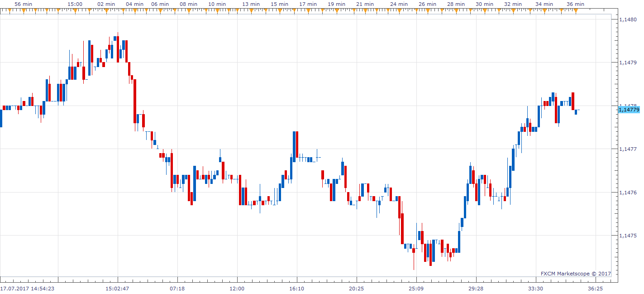Viewport: 644px width, 294px height.
Task: Select the 1,1477 price level label
Action: coord(629,149)
